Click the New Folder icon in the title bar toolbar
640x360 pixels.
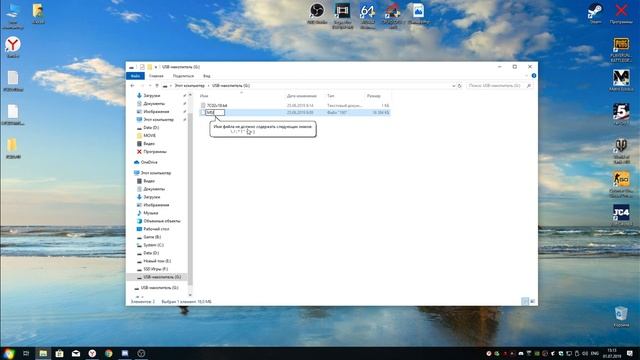coord(150,67)
